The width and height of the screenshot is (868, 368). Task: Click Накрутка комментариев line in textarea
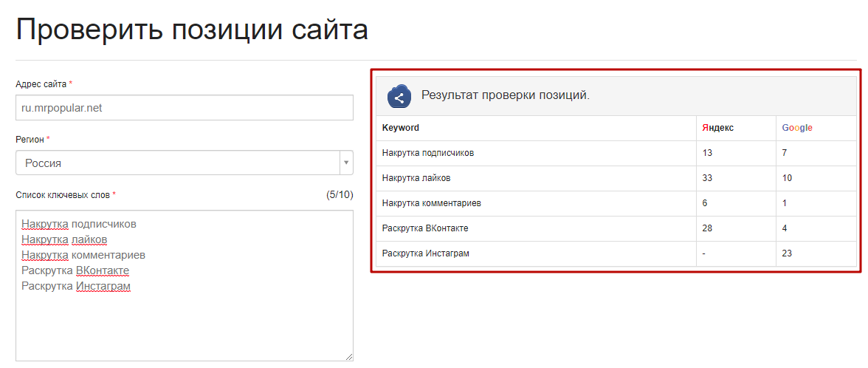click(83, 255)
